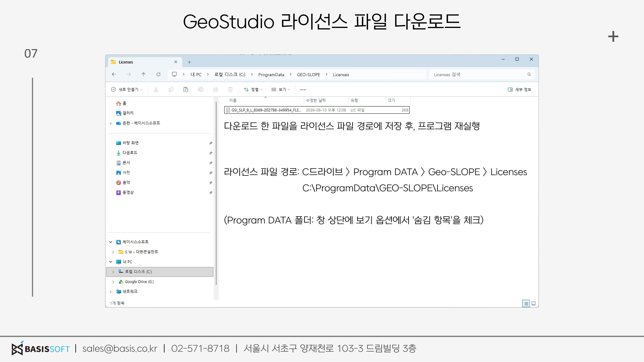Select 베이시스소프트 in the navigation tree
This screenshot has width=644, height=362.
[132, 242]
